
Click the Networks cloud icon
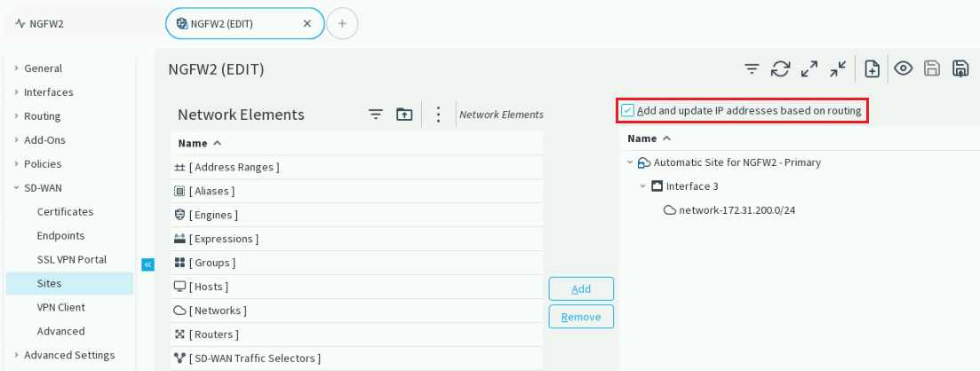point(179,311)
